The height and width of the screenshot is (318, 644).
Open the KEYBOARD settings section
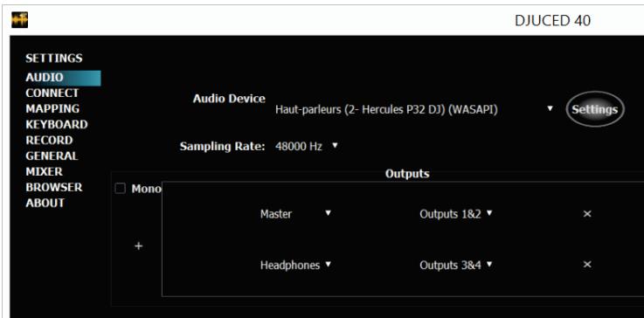click(57, 124)
